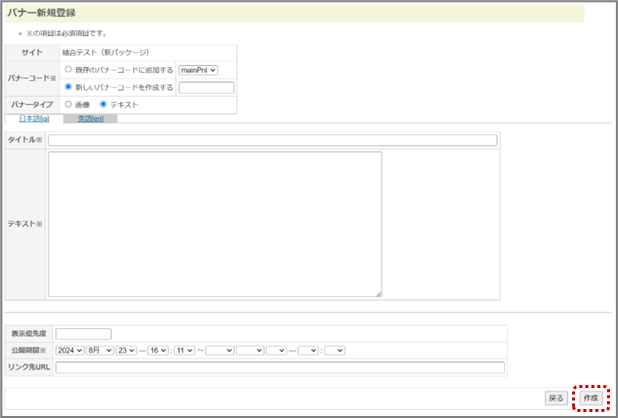Choose テキスト banner type radio
Image resolution: width=618 pixels, height=418 pixels.
click(103, 104)
